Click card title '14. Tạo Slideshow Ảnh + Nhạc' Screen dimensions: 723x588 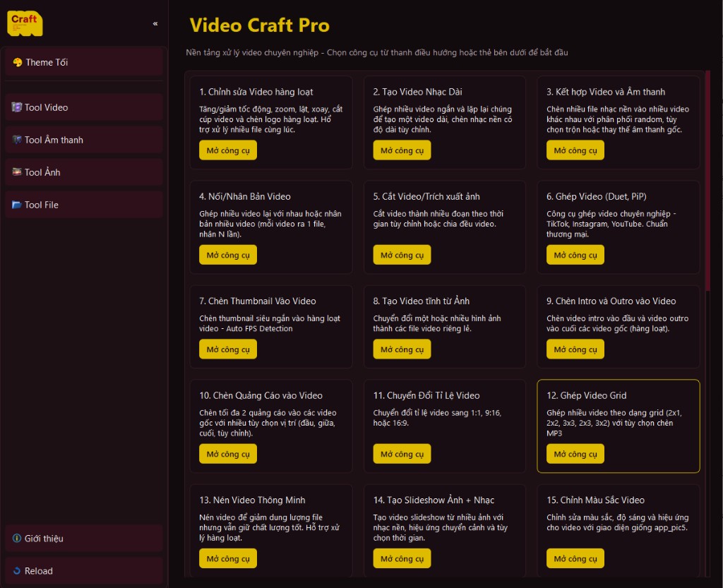(x=434, y=500)
